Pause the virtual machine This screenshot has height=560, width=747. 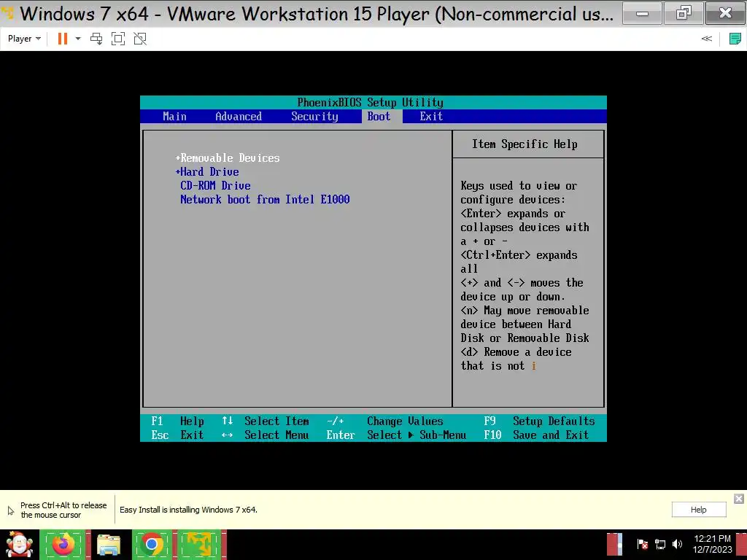(x=63, y=39)
